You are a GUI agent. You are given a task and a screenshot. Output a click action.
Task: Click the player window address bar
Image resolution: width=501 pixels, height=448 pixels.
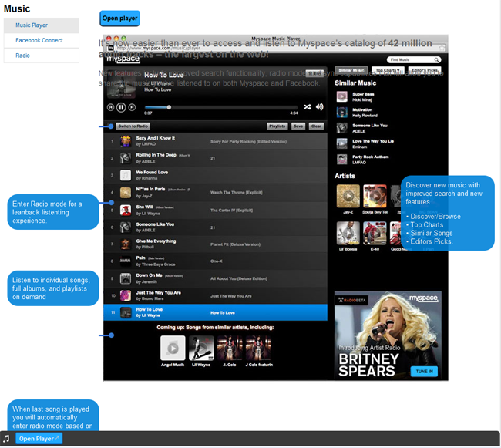click(277, 48)
